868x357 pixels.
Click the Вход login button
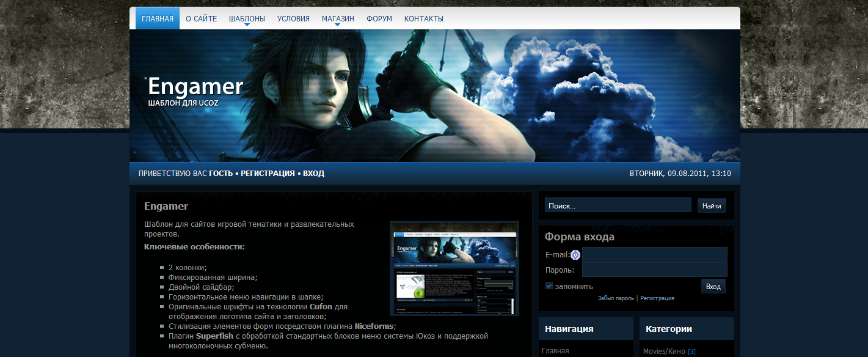coord(713,286)
